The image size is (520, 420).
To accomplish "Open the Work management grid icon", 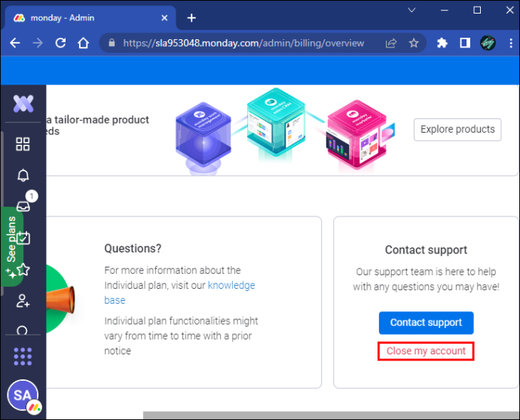I will [x=23, y=144].
